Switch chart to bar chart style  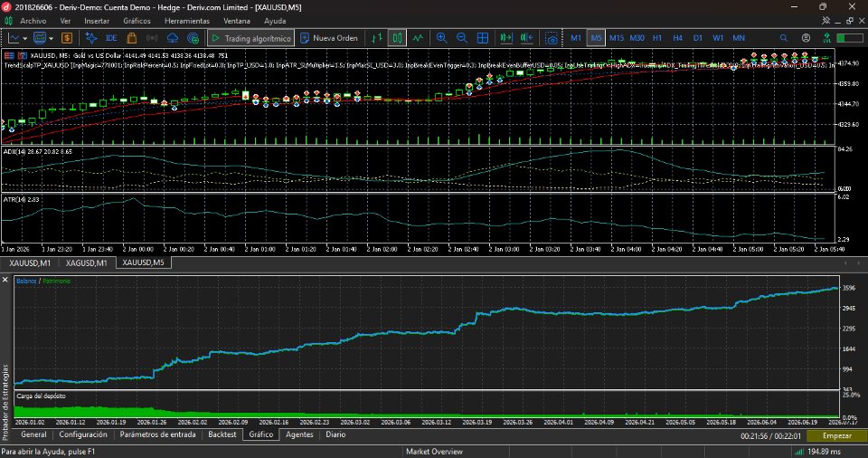tap(377, 38)
